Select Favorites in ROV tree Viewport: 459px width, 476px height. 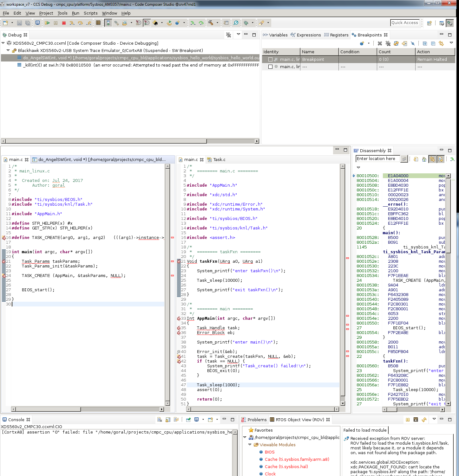pyautogui.click(x=261, y=430)
